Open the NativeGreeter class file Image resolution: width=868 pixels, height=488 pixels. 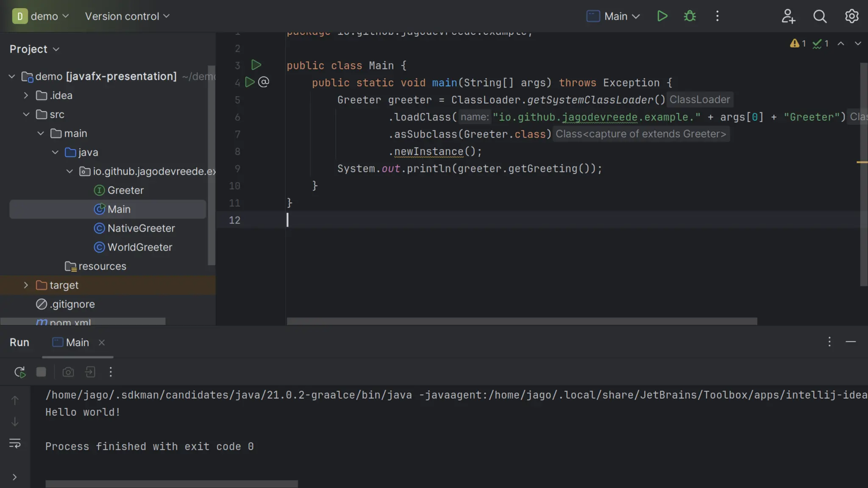pyautogui.click(x=141, y=228)
